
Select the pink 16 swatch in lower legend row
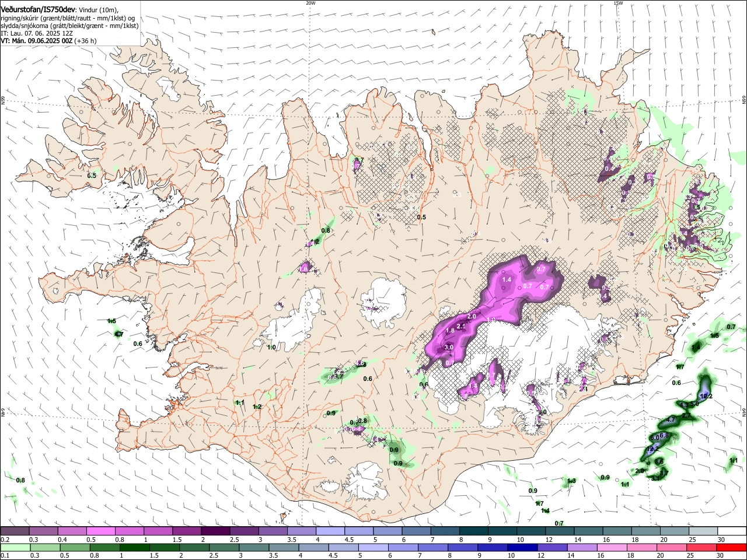(x=612, y=547)
